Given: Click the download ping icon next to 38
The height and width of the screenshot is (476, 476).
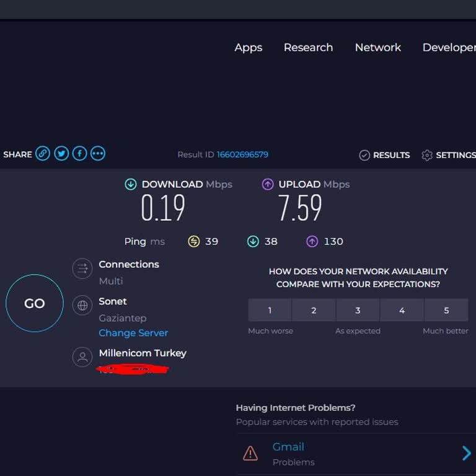Looking at the screenshot, I should tap(253, 242).
